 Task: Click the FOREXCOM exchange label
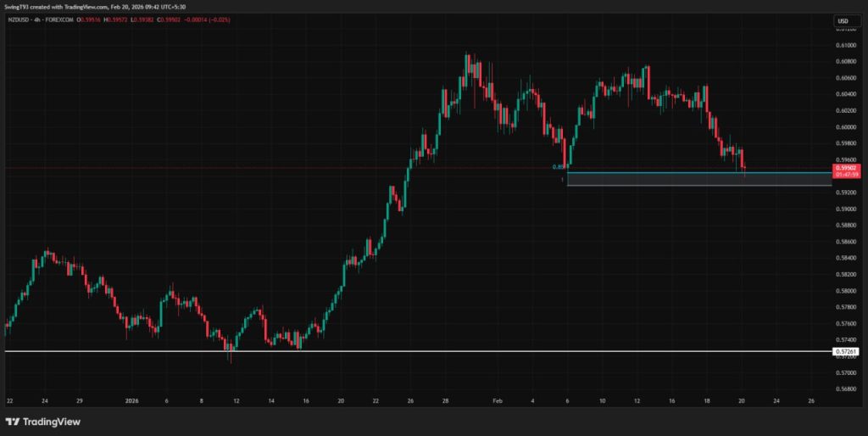62,21
